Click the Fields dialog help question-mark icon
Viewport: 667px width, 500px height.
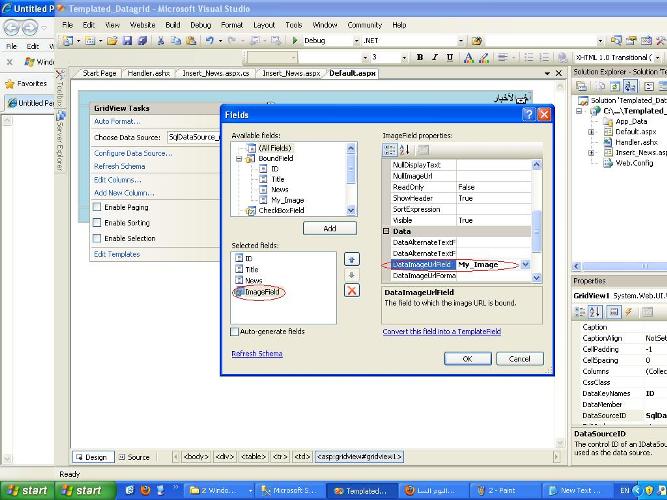tap(528, 114)
